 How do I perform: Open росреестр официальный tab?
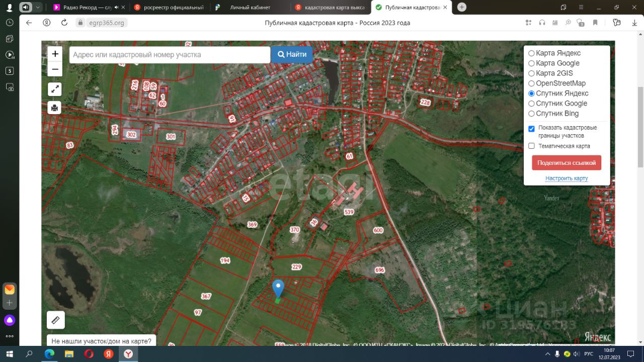tap(173, 8)
